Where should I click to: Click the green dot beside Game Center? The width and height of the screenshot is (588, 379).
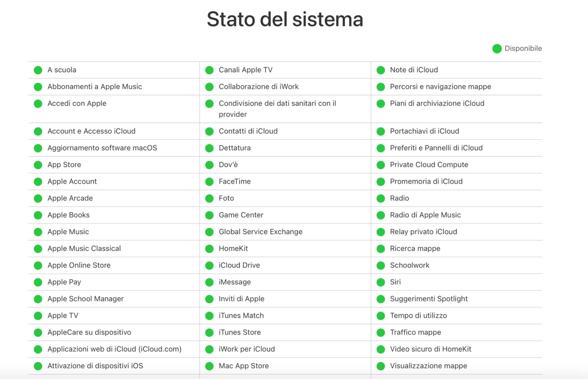(x=209, y=215)
